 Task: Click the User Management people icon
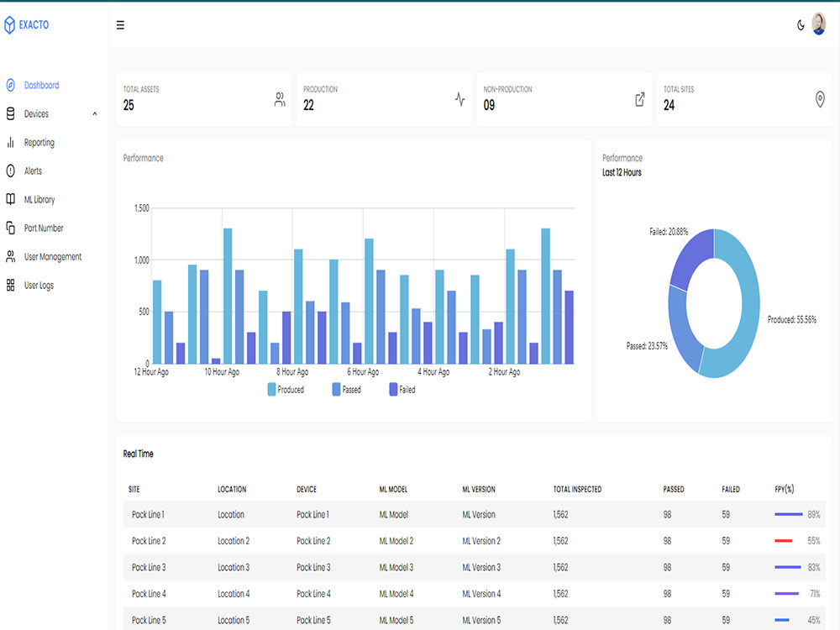(x=10, y=256)
